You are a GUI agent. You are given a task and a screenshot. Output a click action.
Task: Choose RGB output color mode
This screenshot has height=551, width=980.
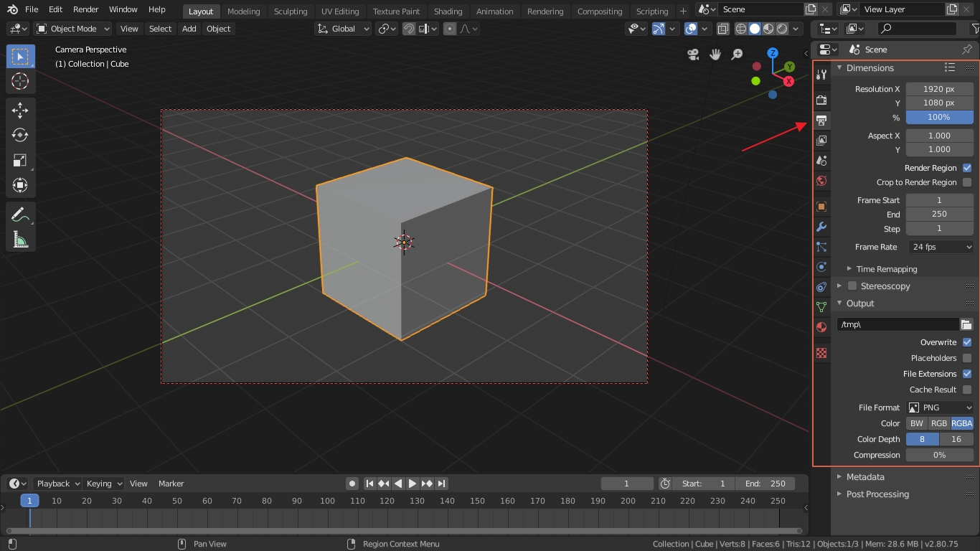938,423
